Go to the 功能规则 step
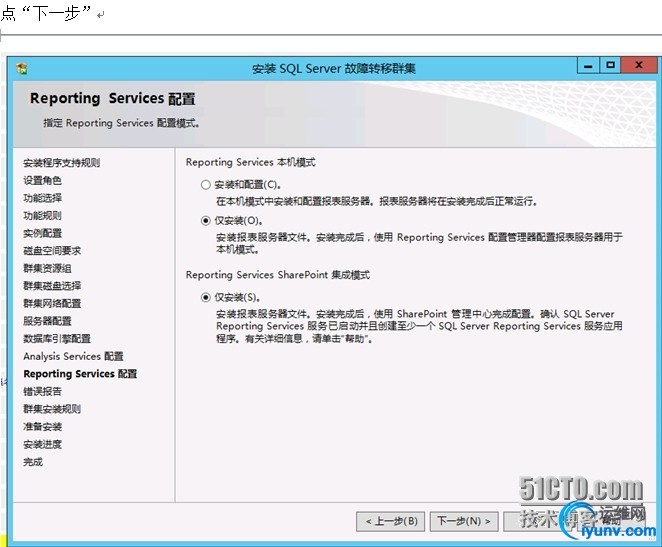This screenshot has height=547, width=662. (43, 216)
